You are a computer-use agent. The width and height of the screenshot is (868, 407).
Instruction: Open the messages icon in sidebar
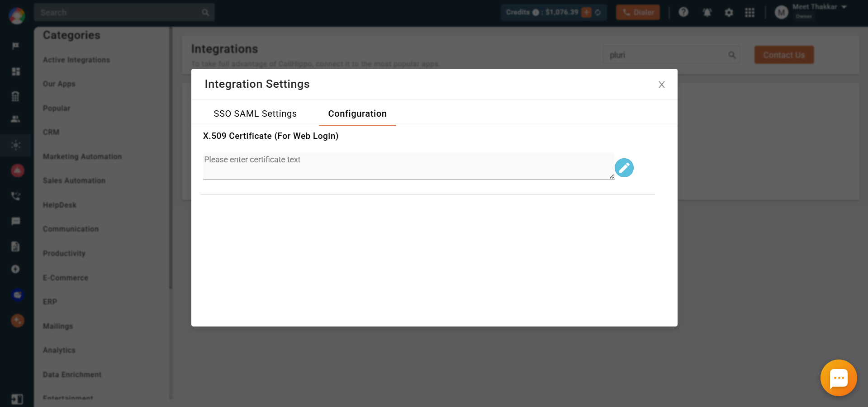click(16, 221)
